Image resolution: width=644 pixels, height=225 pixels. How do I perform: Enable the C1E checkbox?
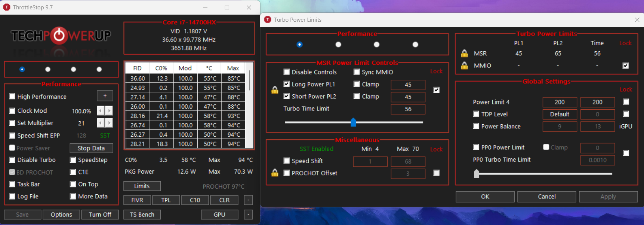coord(73,172)
